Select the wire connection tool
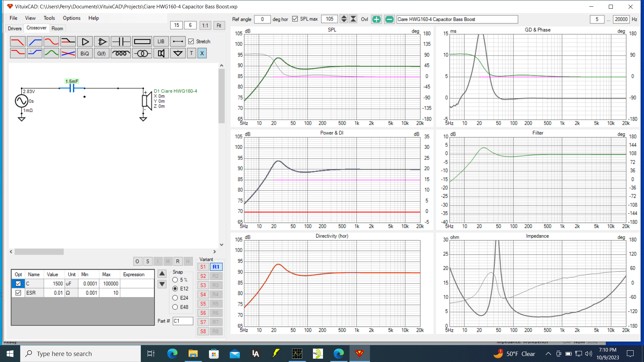 pyautogui.click(x=178, y=42)
